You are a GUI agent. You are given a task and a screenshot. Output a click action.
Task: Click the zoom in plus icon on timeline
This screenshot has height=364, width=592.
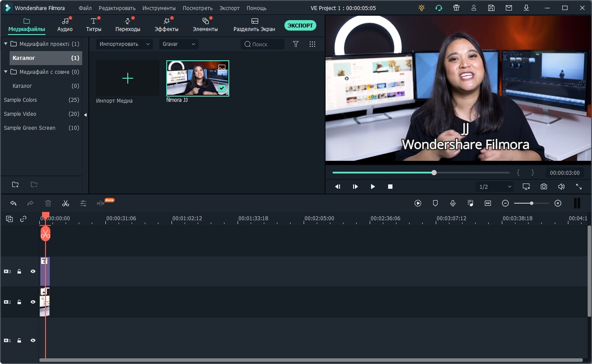coord(557,203)
